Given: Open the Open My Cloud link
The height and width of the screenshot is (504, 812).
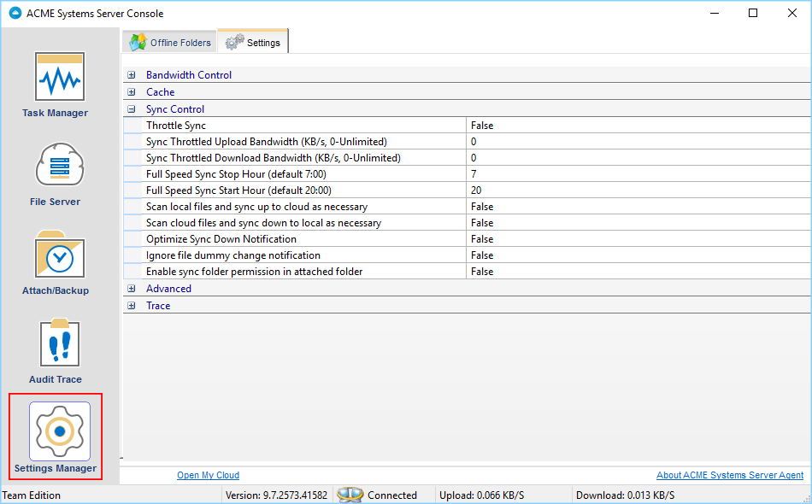Looking at the screenshot, I should 209,475.
